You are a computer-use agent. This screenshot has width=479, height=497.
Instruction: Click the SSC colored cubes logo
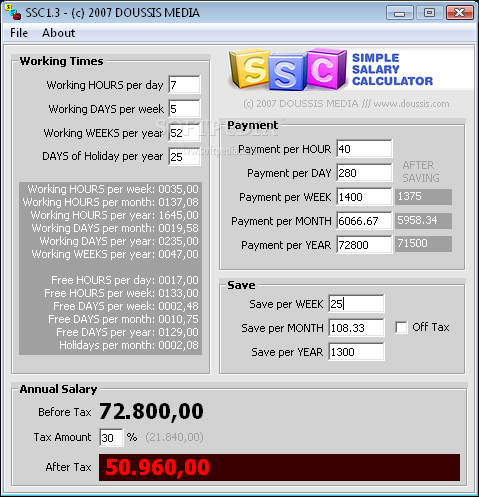click(288, 69)
